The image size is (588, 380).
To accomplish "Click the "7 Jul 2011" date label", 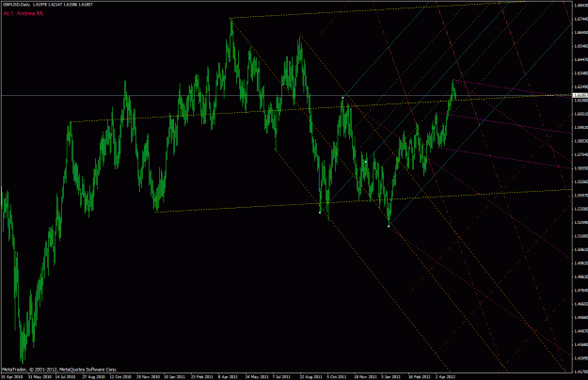I will click(281, 376).
